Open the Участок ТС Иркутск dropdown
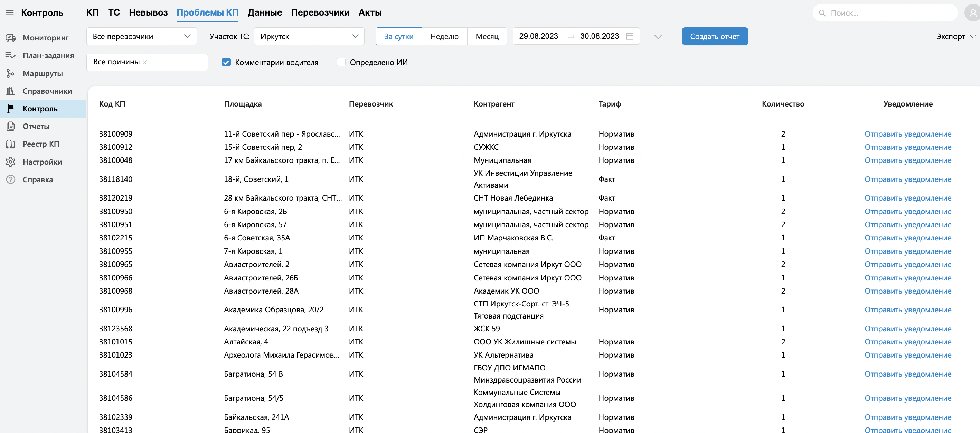980x433 pixels. 309,36
